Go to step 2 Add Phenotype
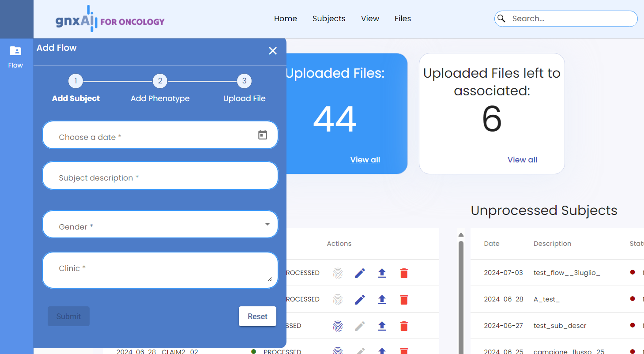 (160, 81)
